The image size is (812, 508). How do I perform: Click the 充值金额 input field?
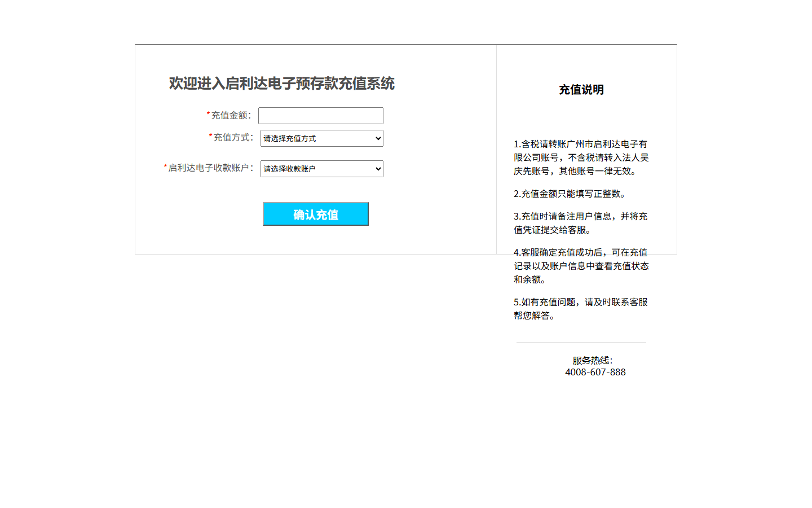(321, 116)
